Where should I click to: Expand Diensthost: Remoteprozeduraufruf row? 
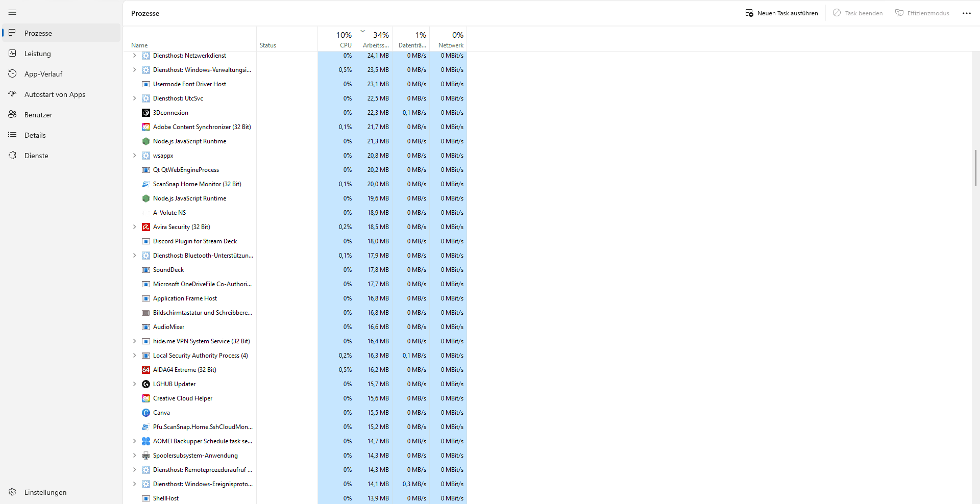pos(134,470)
